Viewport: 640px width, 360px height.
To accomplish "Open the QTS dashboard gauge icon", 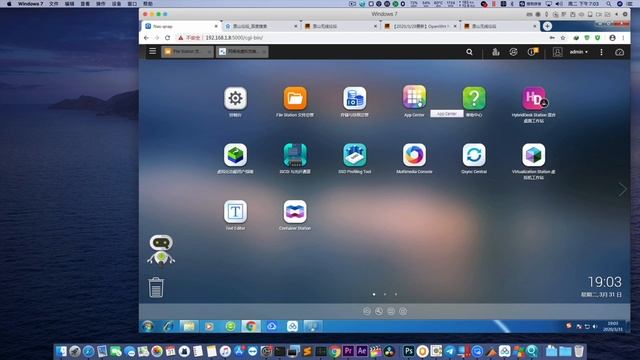I will 619,52.
